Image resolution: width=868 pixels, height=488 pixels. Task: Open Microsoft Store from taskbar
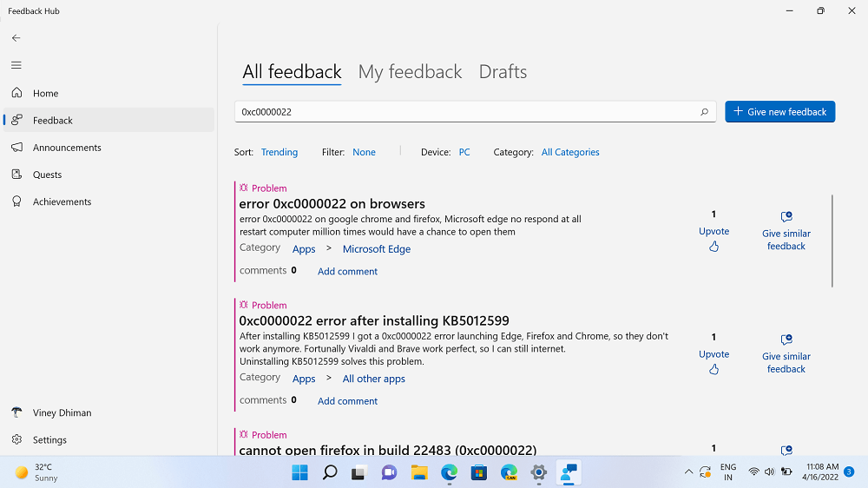tap(479, 472)
